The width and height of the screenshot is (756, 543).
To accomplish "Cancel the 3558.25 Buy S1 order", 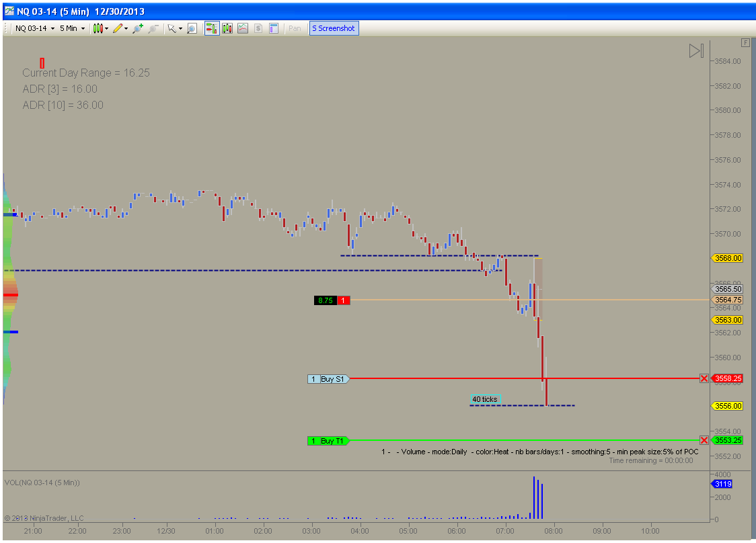I will click(x=704, y=379).
